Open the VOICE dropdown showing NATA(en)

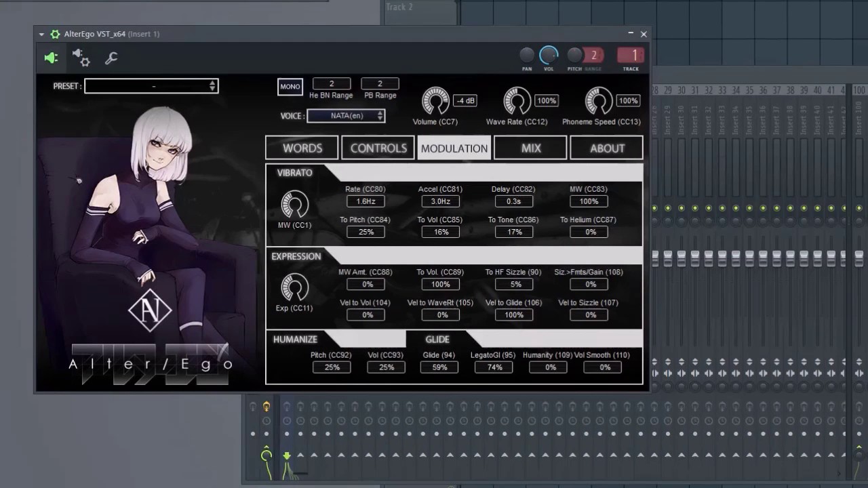[346, 116]
